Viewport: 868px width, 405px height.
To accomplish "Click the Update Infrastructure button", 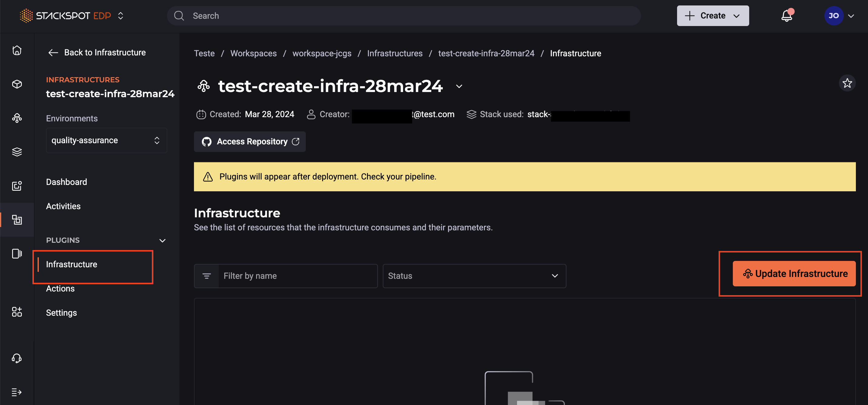I will coord(794,274).
